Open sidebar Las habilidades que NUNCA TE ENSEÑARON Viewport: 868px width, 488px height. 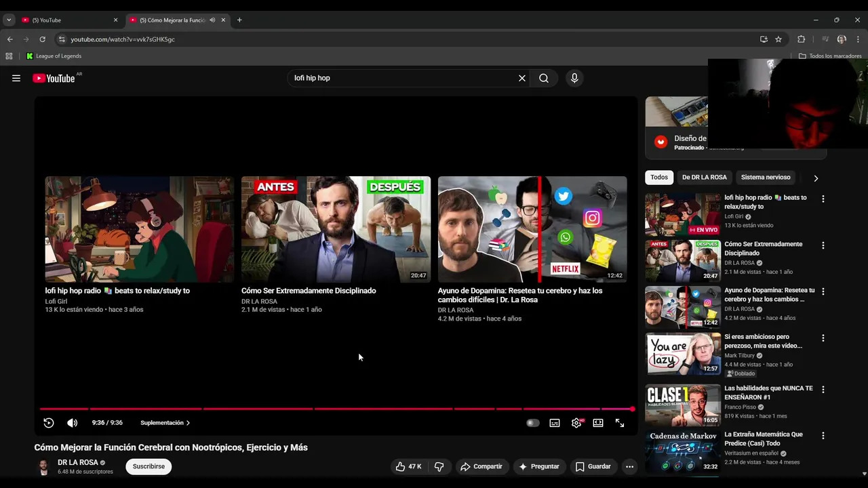point(768,392)
